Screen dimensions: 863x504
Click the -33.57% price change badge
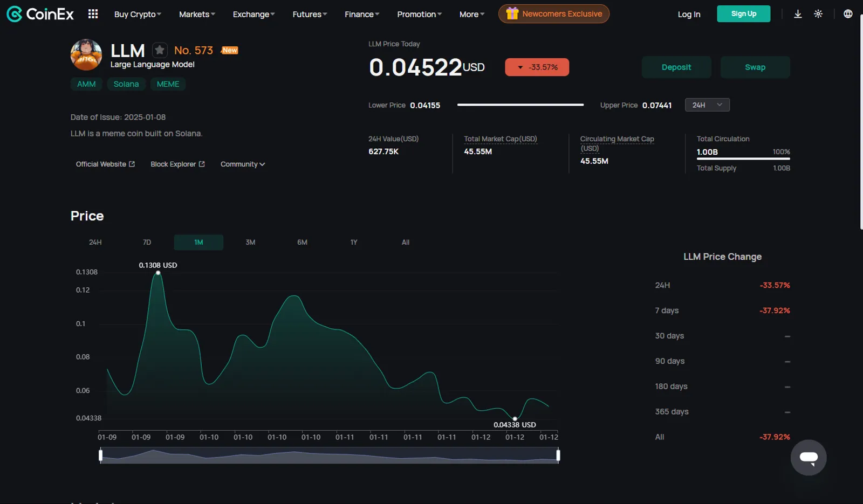coord(537,67)
